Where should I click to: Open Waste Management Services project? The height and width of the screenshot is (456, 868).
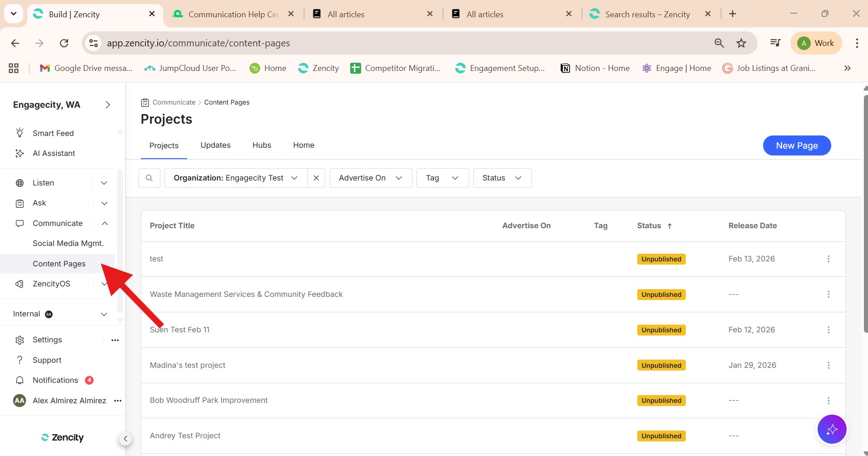pos(246,294)
